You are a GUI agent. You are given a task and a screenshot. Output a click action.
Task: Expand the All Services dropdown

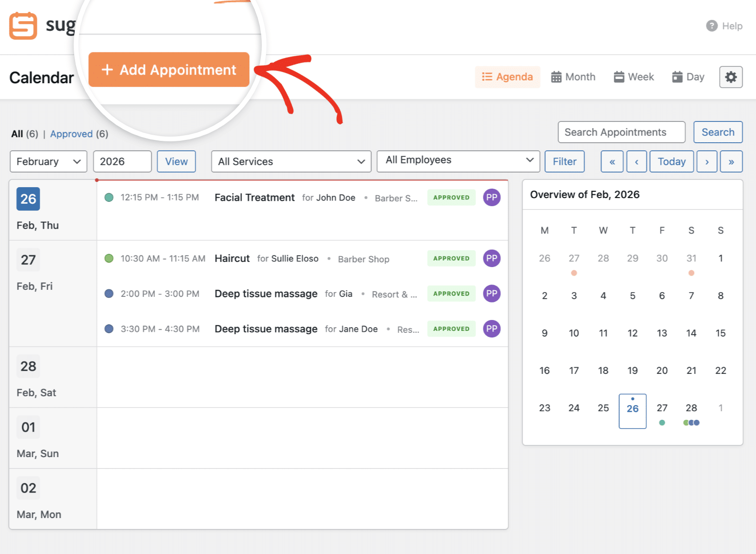(291, 161)
